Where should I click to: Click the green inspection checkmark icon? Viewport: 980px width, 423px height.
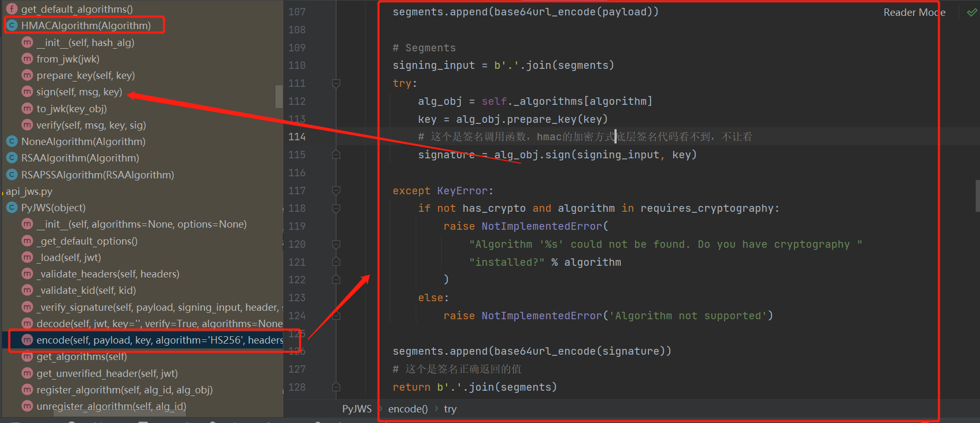972,12
